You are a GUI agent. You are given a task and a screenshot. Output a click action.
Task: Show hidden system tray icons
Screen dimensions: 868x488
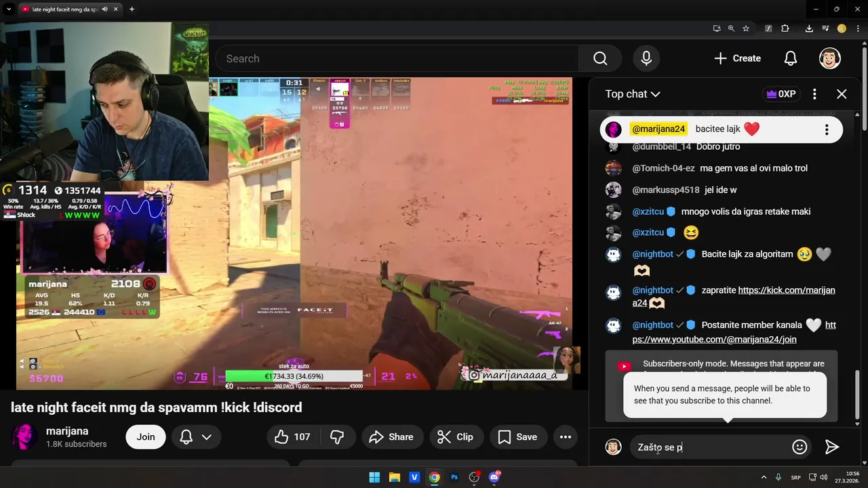pyautogui.click(x=764, y=477)
